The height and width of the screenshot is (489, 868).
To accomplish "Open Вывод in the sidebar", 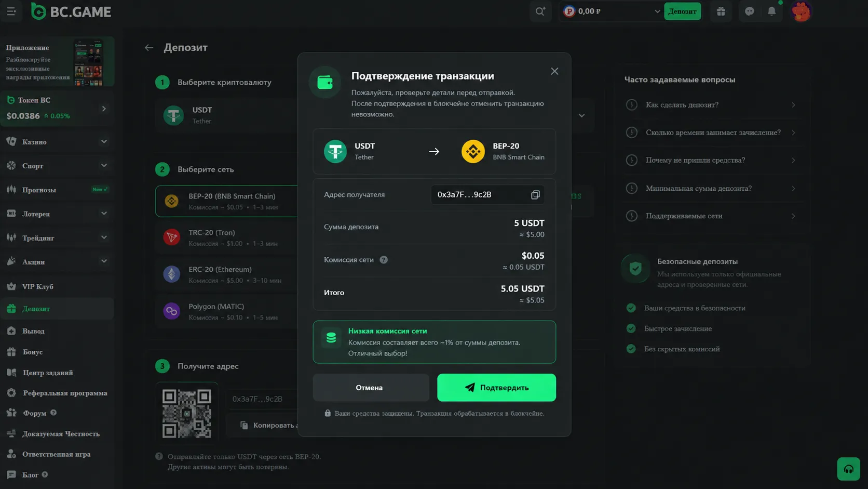I will pyautogui.click(x=57, y=331).
